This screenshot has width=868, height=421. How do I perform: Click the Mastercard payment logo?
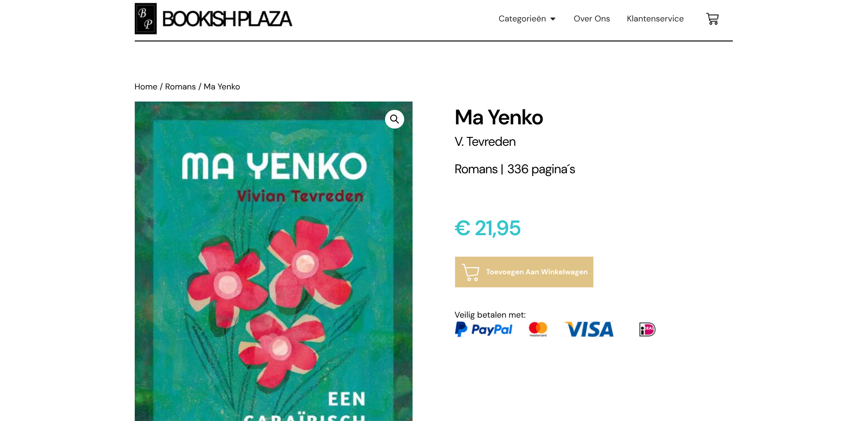(538, 329)
